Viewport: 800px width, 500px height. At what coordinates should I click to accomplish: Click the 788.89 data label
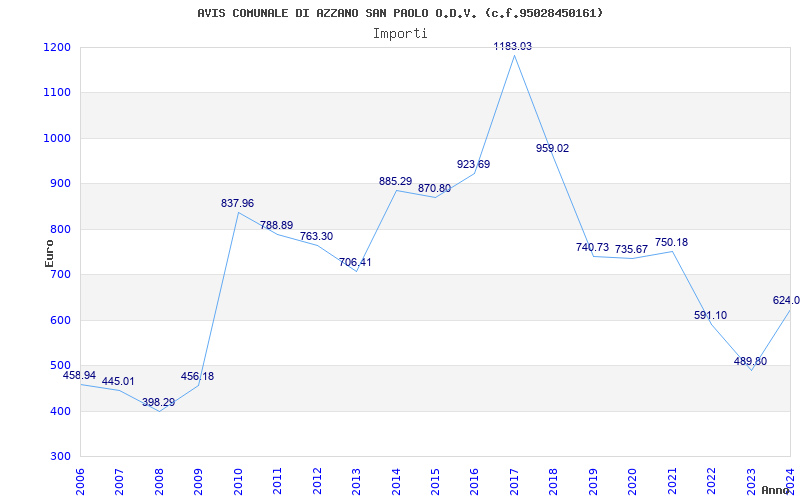[x=277, y=226]
